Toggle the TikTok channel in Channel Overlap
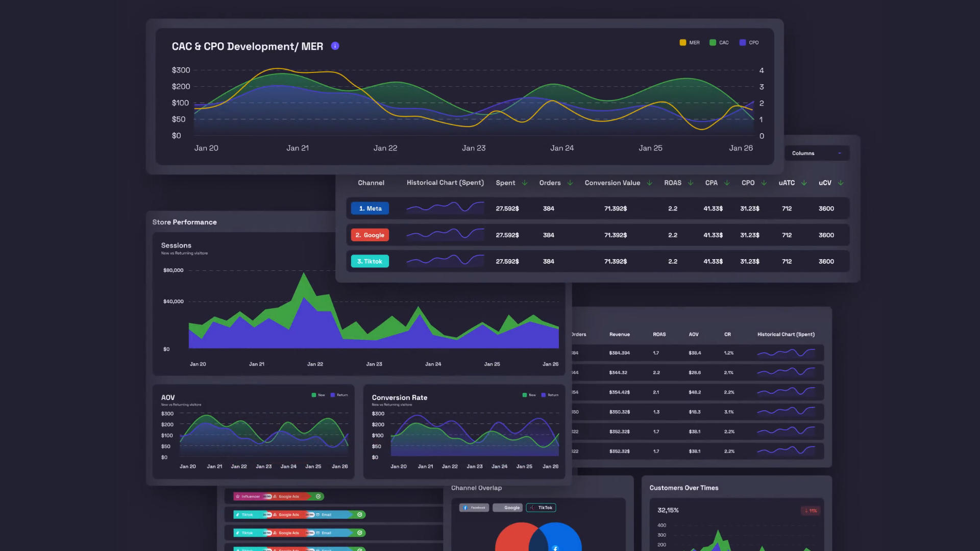The width and height of the screenshot is (980, 551). (541, 508)
